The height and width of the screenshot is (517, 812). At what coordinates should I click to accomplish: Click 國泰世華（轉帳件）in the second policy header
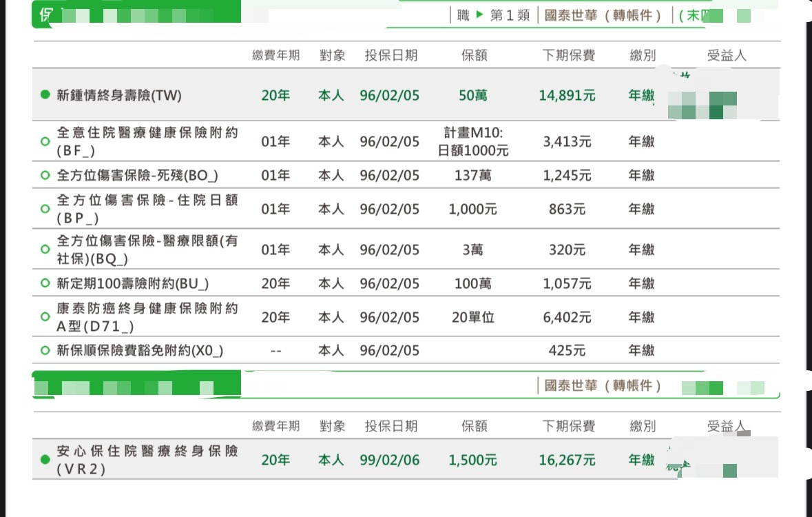tap(603, 385)
